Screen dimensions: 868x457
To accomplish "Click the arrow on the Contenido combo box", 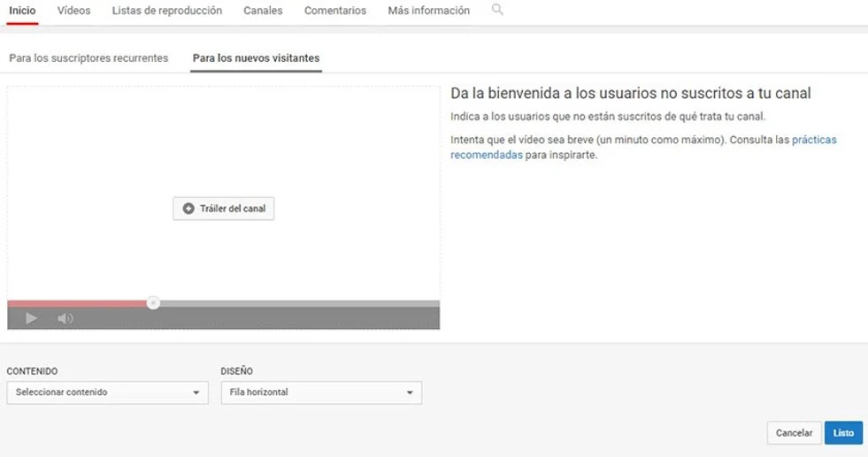I will 196,392.
